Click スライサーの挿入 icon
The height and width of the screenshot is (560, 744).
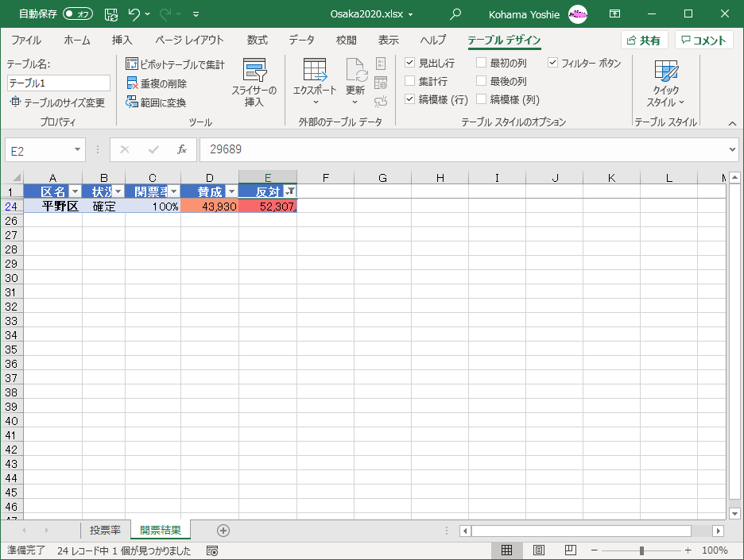254,70
